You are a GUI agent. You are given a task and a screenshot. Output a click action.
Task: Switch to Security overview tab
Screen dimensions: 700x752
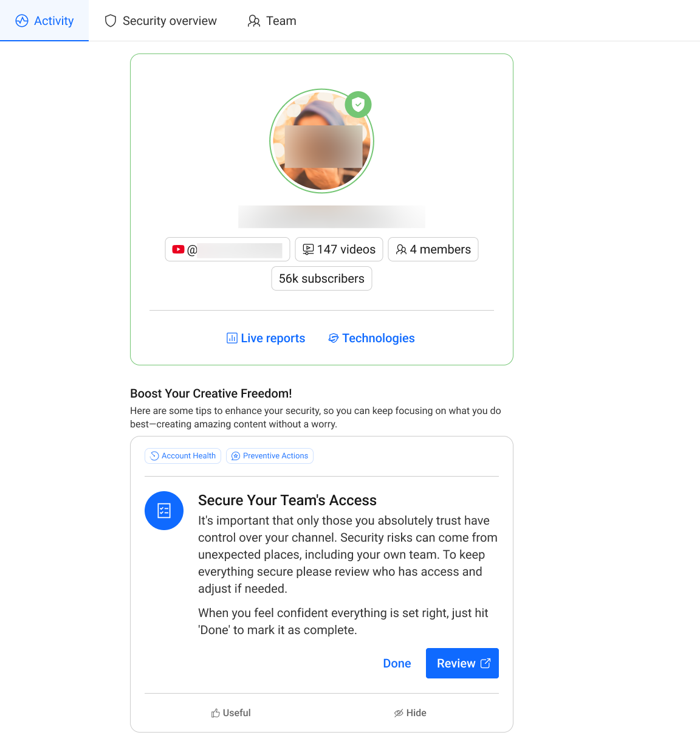160,21
